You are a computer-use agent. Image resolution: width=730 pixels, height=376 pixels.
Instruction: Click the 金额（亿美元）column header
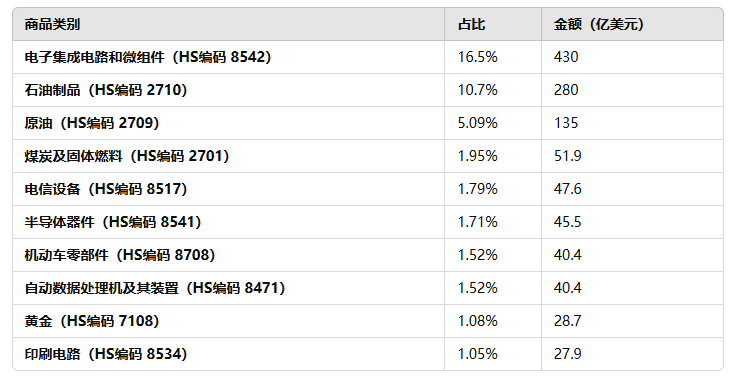click(x=632, y=24)
